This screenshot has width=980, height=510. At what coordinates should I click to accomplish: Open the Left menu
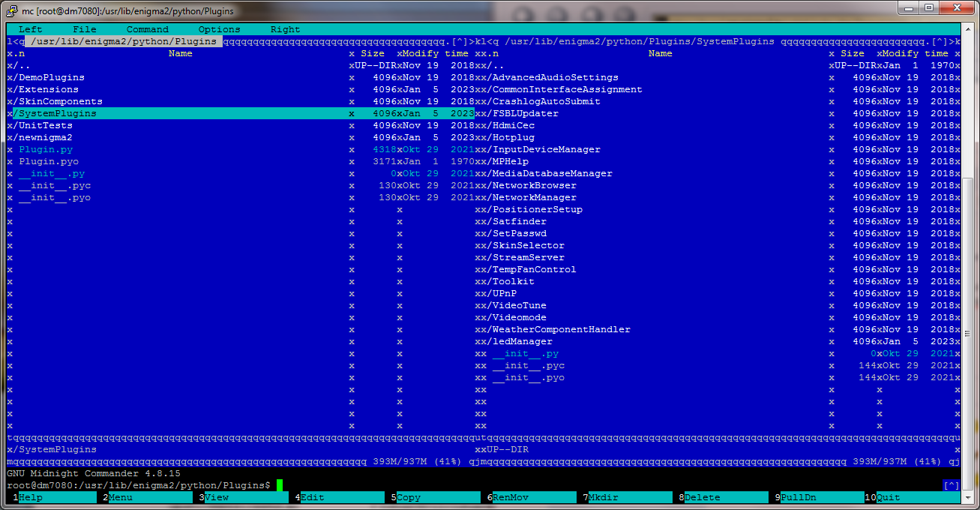[30, 29]
